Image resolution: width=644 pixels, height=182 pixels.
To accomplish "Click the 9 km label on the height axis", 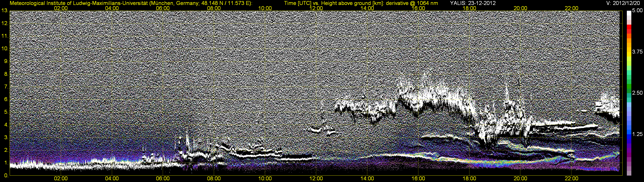I will [6, 61].
